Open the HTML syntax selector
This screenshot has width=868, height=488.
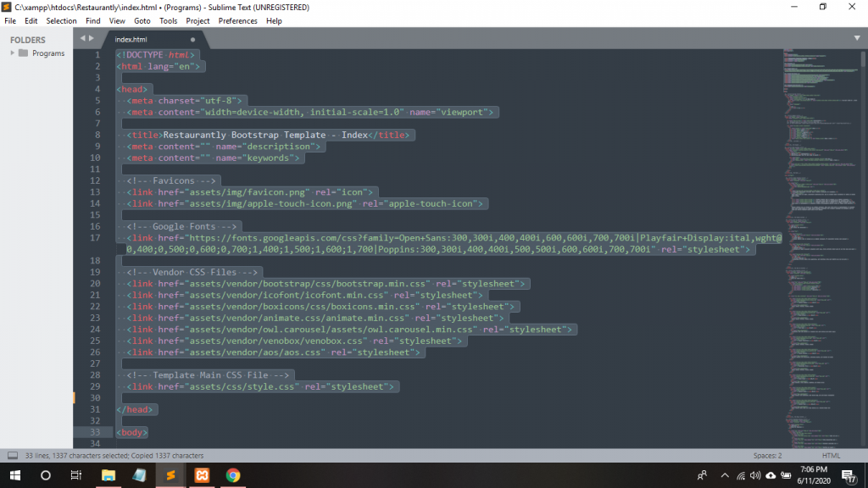831,455
